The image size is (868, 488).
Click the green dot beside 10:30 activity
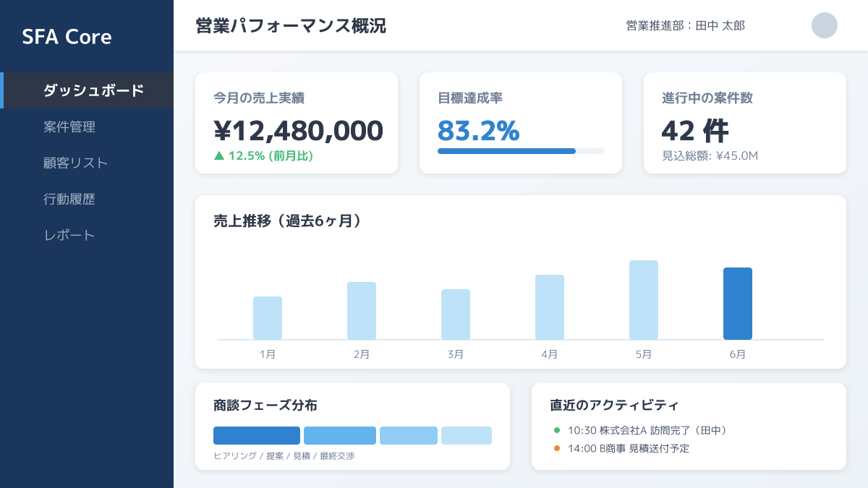[x=557, y=430]
